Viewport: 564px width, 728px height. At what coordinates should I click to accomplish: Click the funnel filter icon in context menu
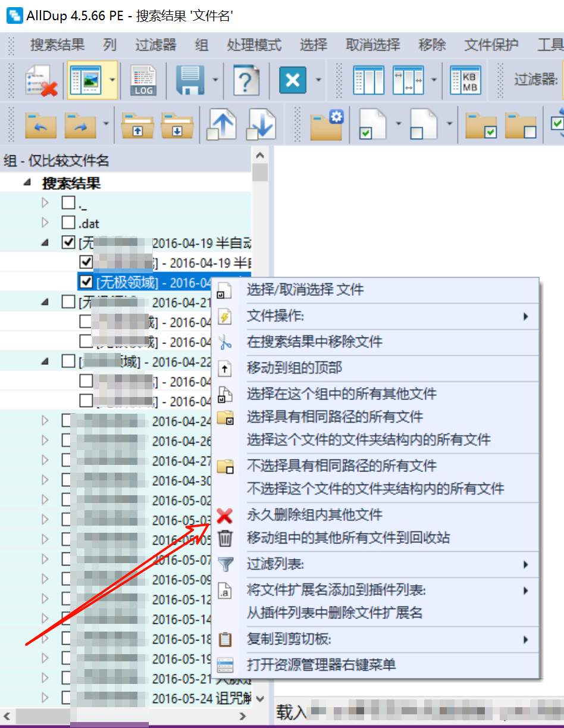click(225, 564)
